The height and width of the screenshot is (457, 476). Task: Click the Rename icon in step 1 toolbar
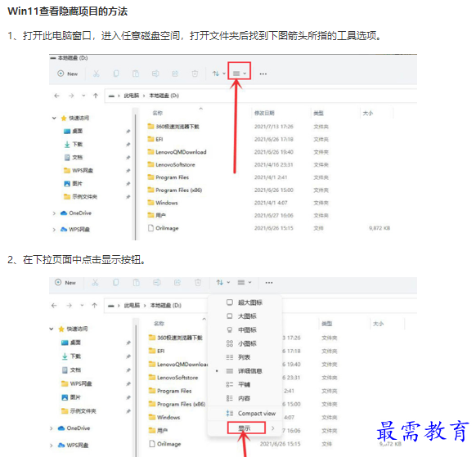[155, 74]
